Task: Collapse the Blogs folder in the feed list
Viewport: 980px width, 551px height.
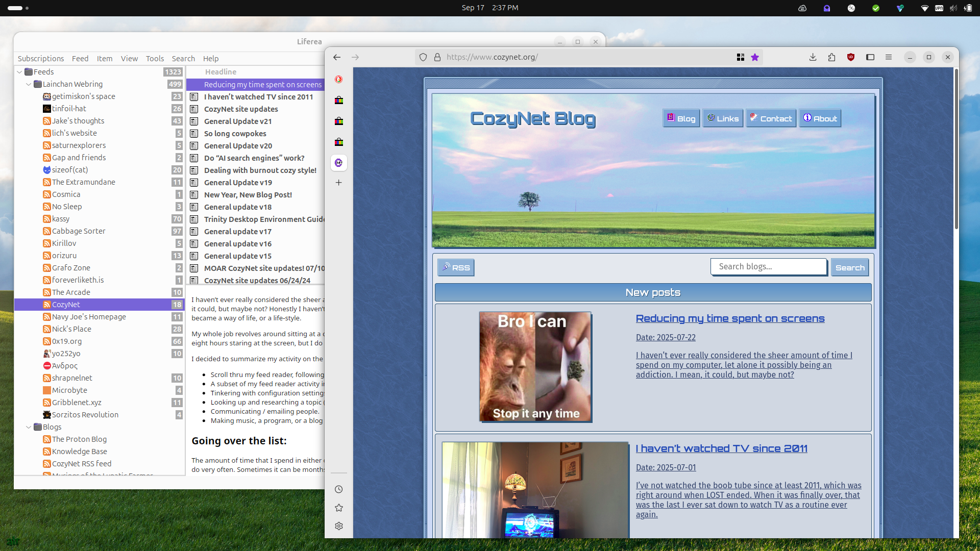Action: coord(29,427)
